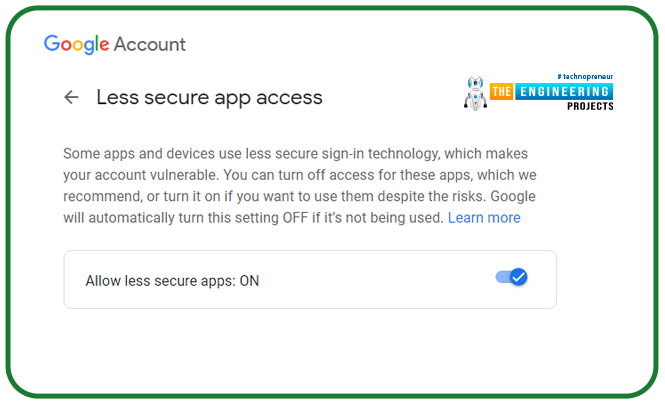
Task: Click the description paragraph about less secure apps
Action: (x=300, y=186)
